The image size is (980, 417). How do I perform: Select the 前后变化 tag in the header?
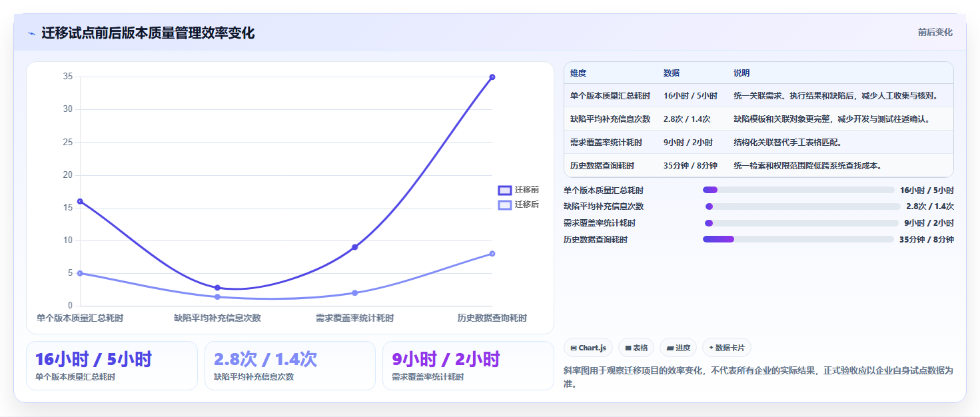coord(935,32)
